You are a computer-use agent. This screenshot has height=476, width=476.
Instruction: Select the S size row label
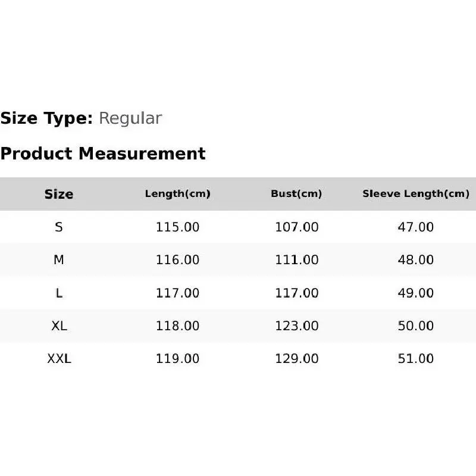59,227
